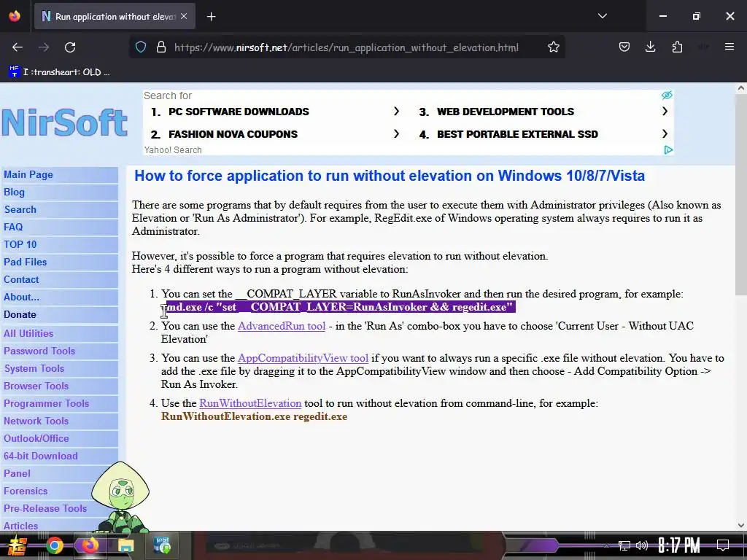Click the URL address field
Viewport: 747px width, 560px height.
pos(347,47)
